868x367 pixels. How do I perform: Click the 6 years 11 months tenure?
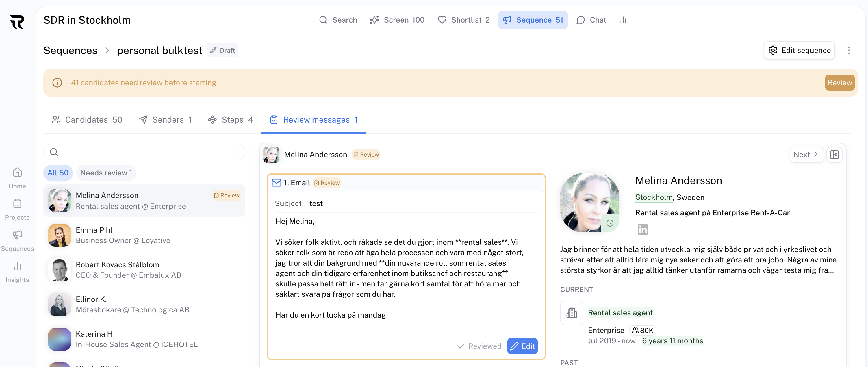click(673, 341)
